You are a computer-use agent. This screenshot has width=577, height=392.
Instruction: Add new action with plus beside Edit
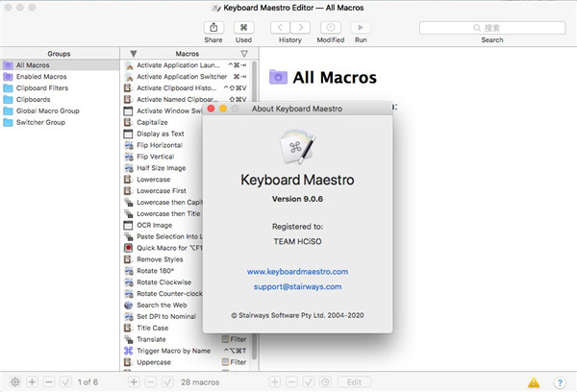274,382
